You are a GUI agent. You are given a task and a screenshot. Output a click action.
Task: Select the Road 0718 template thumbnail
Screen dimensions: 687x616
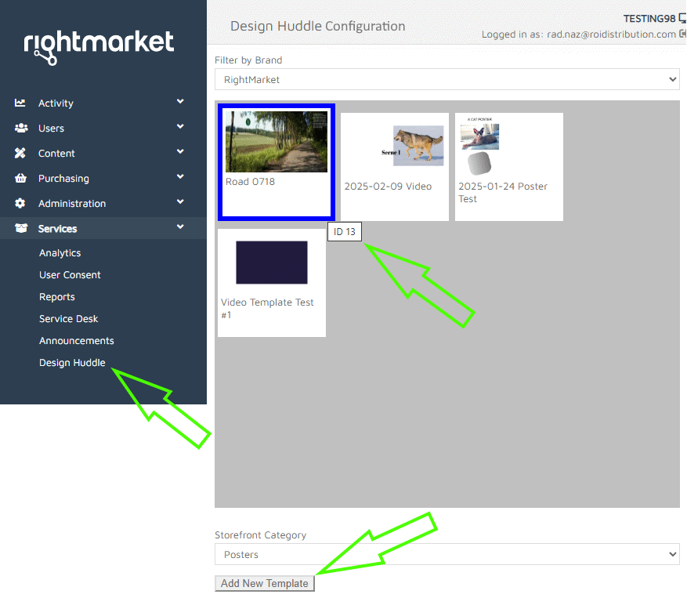tap(276, 142)
